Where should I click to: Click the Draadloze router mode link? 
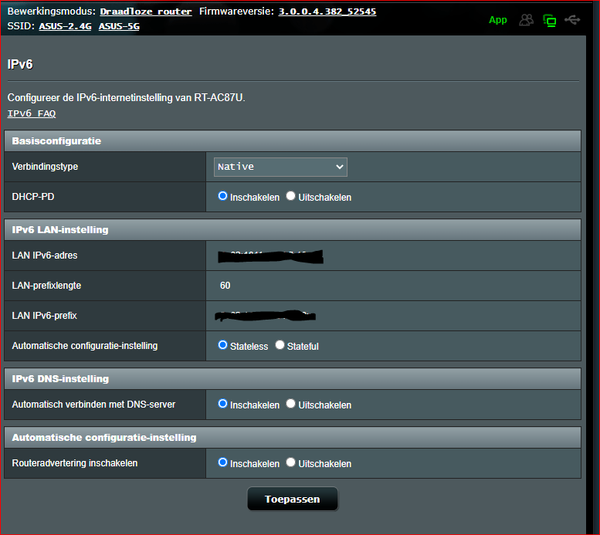pyautogui.click(x=145, y=11)
